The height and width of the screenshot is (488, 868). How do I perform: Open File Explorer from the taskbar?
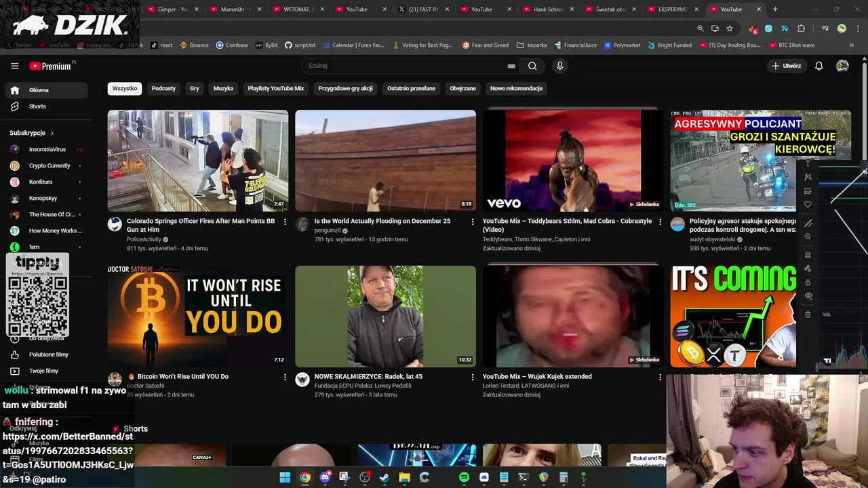[404, 477]
